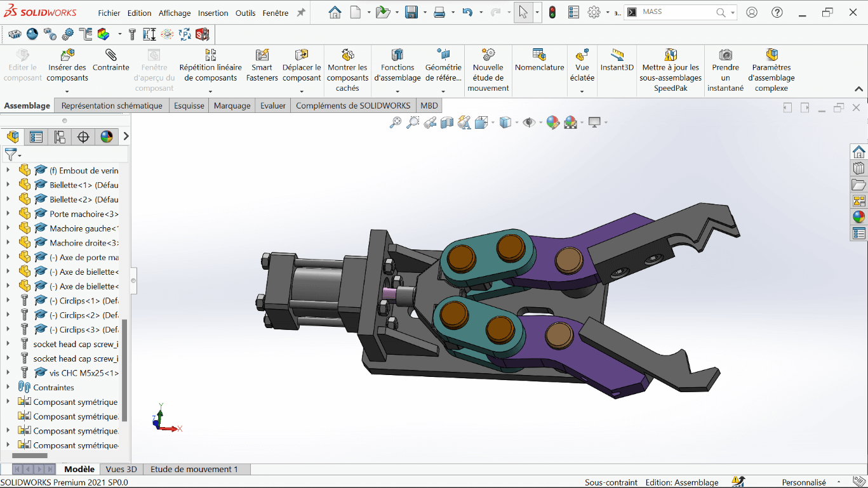
Task: Open Smart Fasteners tool
Action: 262,55
